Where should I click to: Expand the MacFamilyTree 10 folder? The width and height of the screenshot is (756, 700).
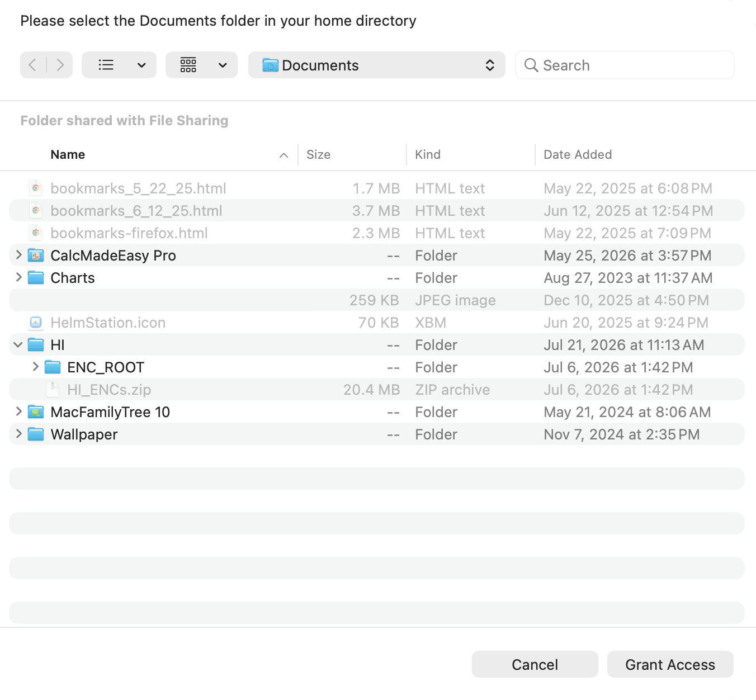point(18,412)
